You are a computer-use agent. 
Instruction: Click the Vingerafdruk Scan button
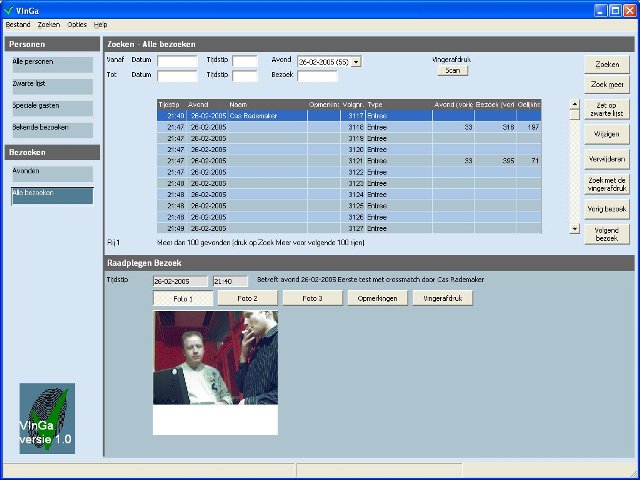coord(453,71)
